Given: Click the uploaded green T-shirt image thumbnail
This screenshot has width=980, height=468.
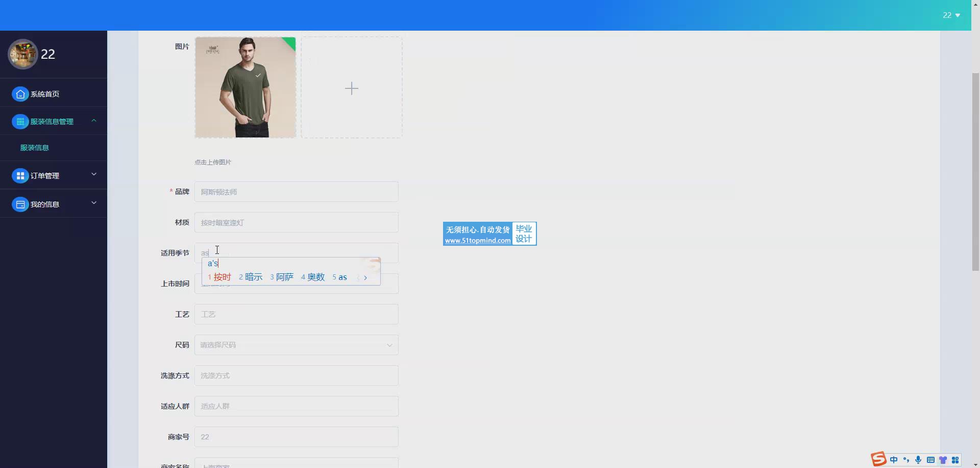Looking at the screenshot, I should click(246, 87).
